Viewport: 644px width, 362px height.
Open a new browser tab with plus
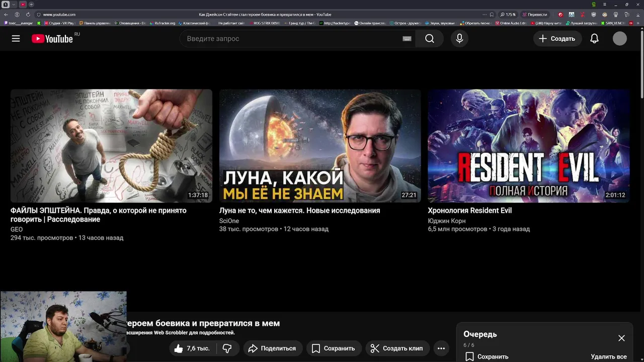tap(31, 5)
